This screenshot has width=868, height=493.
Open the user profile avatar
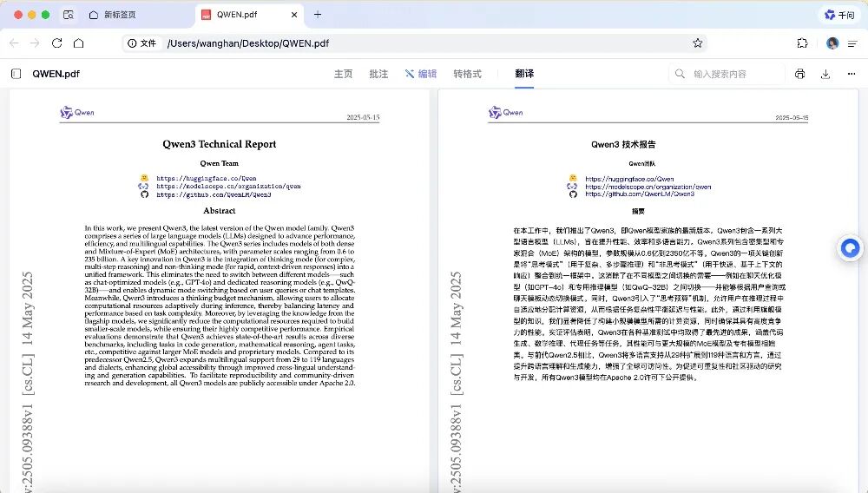[832, 43]
